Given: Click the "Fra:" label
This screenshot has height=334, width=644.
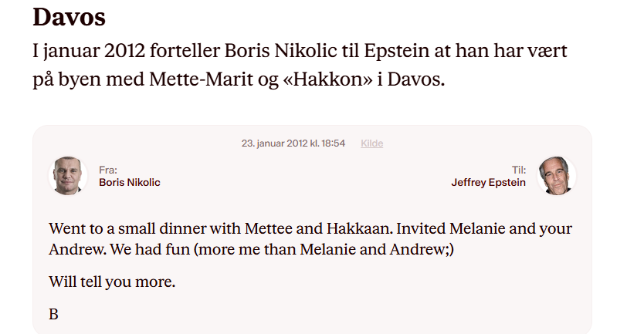Looking at the screenshot, I should pos(107,170).
